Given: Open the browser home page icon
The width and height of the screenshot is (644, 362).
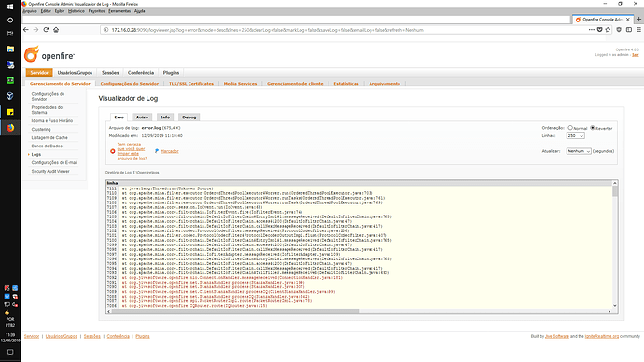Looking at the screenshot, I should pos(56,30).
